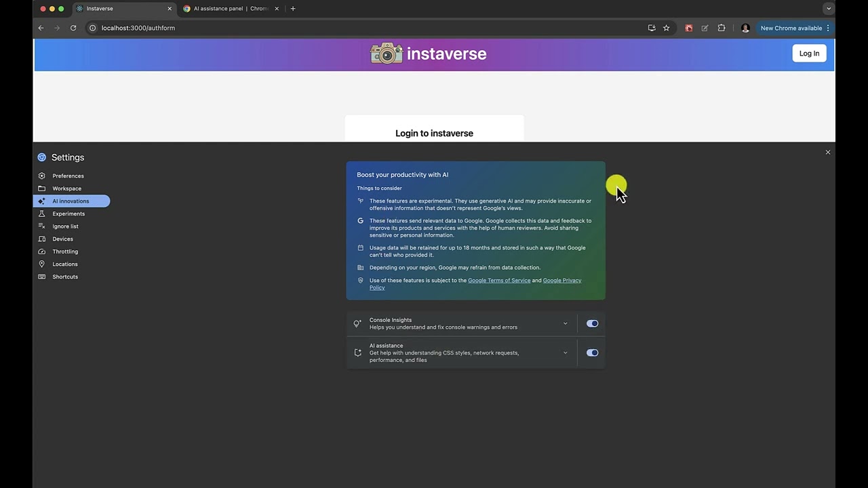
Task: Click the AI innovations sparkle icon
Action: [42, 201]
